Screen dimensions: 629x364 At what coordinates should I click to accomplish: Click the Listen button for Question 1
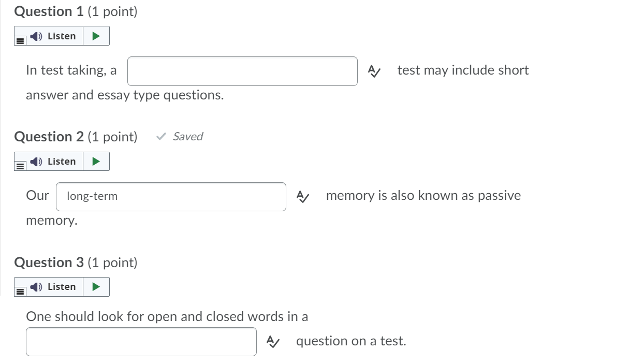[54, 36]
